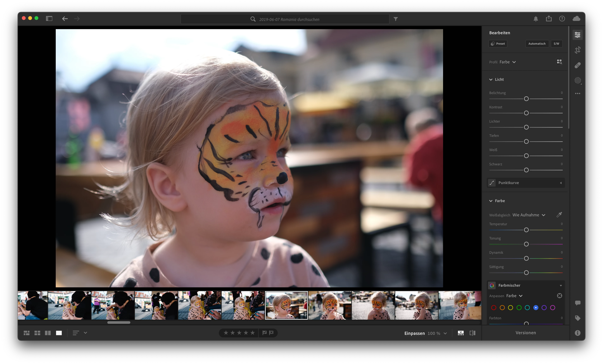
Task: Open the Edit sliders panel icon
Action: pos(578,35)
